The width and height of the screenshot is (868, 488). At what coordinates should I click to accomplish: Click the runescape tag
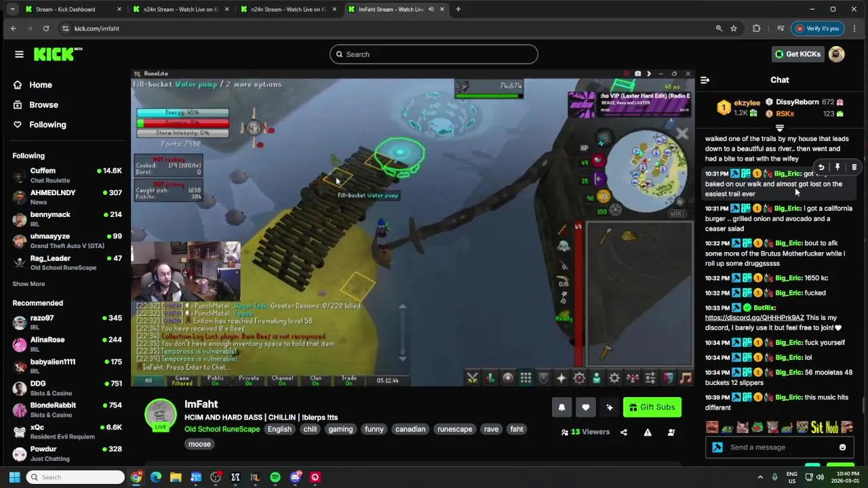[454, 429]
